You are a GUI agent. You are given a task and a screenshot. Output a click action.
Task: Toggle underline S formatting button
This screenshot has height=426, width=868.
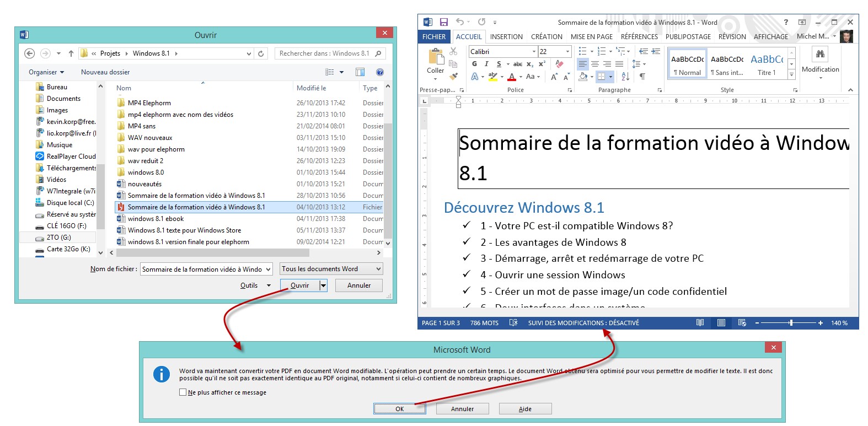tap(499, 64)
